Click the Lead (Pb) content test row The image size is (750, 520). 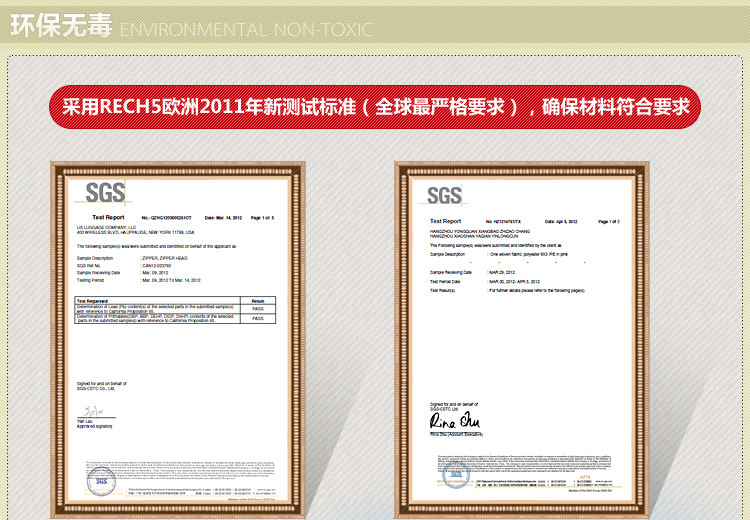coord(157,309)
